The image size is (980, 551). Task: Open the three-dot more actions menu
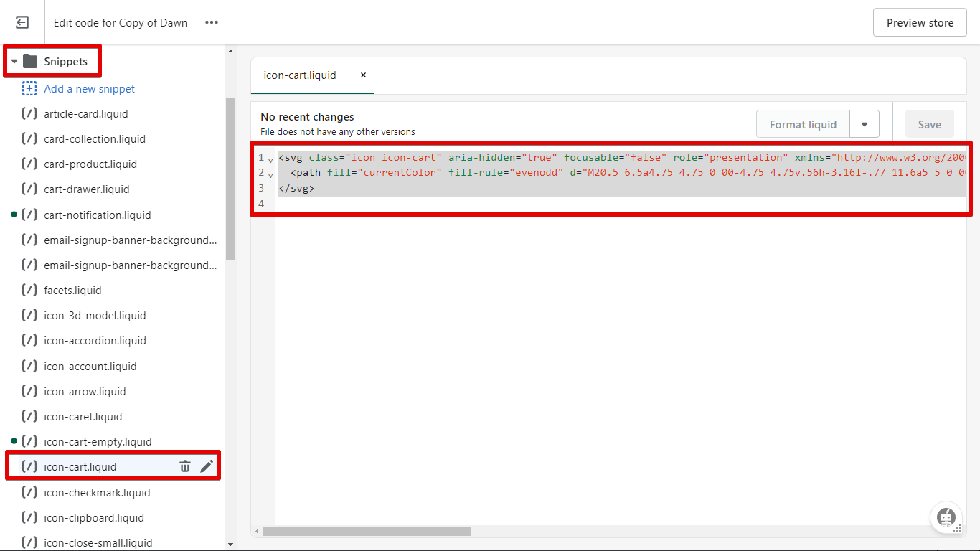(x=211, y=22)
